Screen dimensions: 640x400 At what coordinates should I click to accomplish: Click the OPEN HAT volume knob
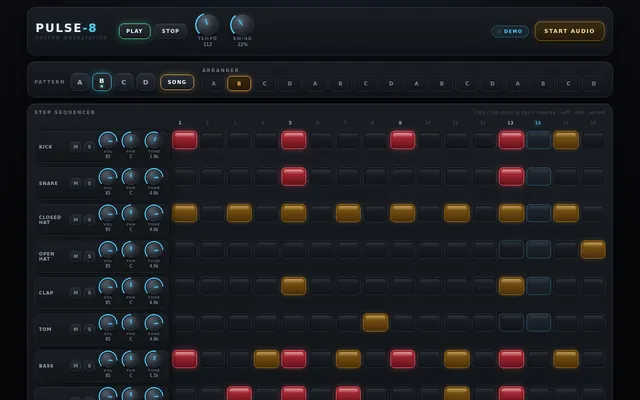point(108,250)
